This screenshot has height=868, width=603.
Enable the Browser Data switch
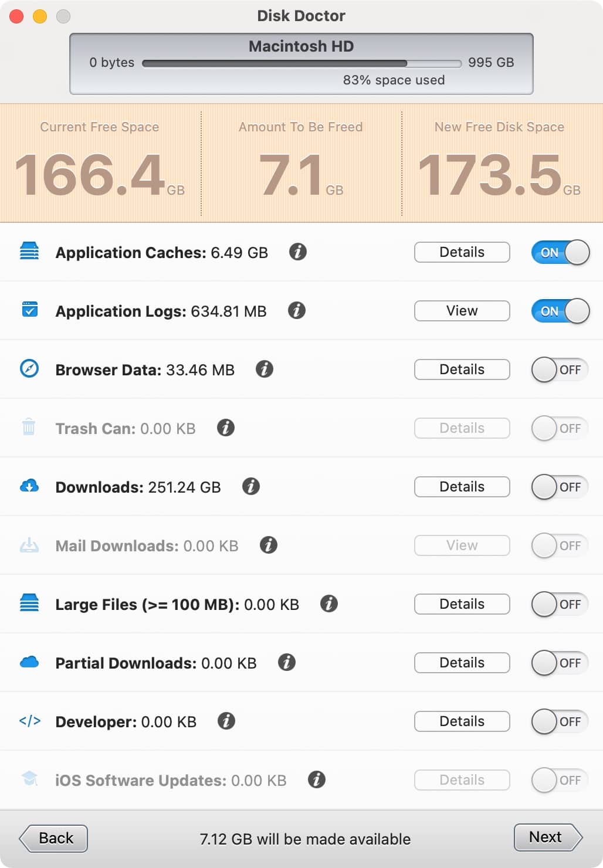coord(560,369)
